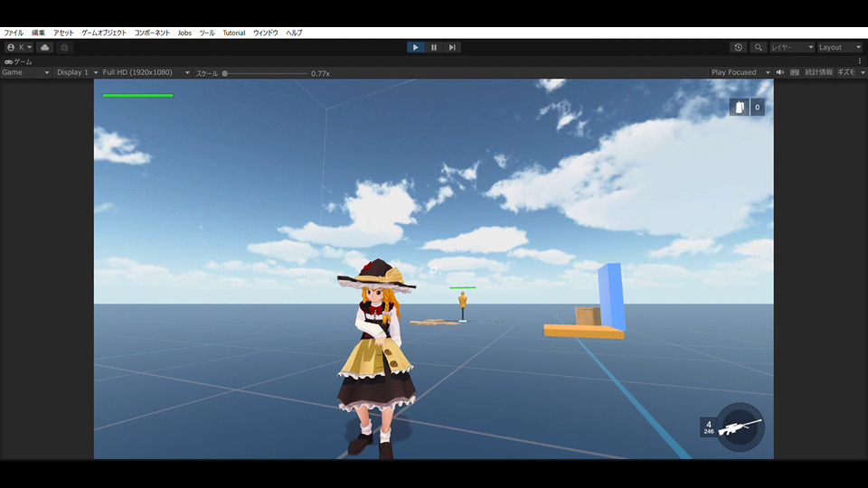This screenshot has width=868, height=488.
Task: Open the ゲームオブジェクト menu
Action: 104,33
